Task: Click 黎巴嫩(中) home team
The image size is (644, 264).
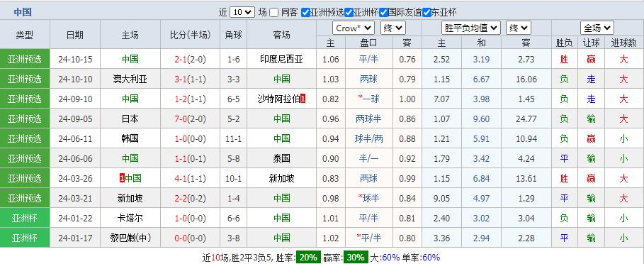Action: coord(130,238)
